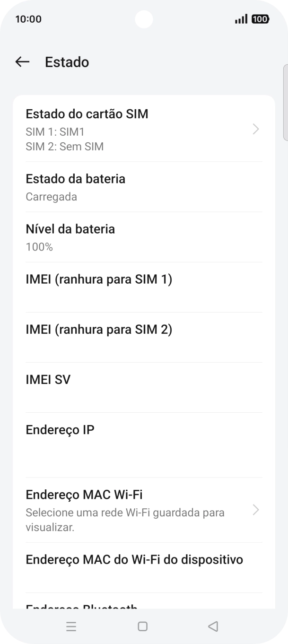Tap the Back triangle in navigation bar
Image resolution: width=288 pixels, height=644 pixels.
(213, 626)
